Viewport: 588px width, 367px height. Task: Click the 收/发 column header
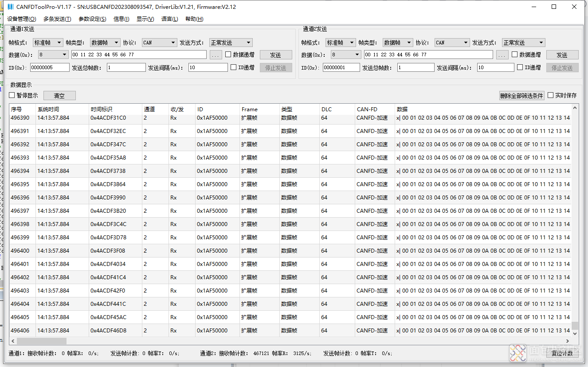tap(182, 109)
